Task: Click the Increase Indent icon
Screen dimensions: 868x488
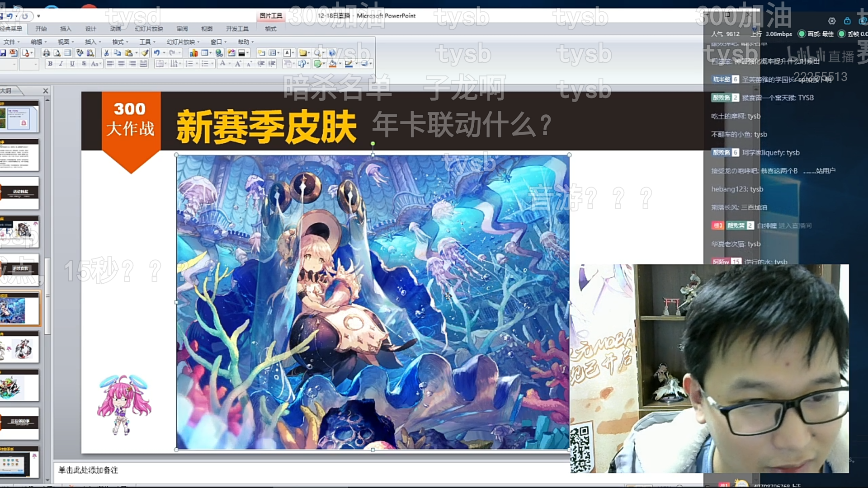Action: pyautogui.click(x=272, y=64)
